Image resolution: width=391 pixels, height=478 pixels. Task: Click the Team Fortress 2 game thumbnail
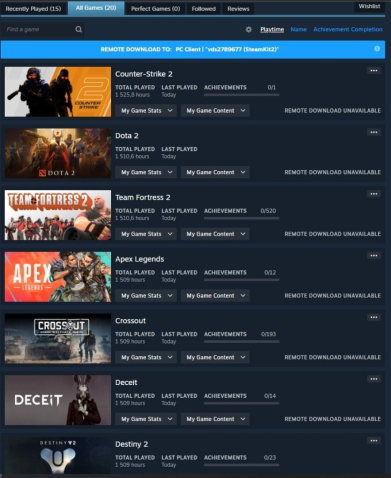58,215
